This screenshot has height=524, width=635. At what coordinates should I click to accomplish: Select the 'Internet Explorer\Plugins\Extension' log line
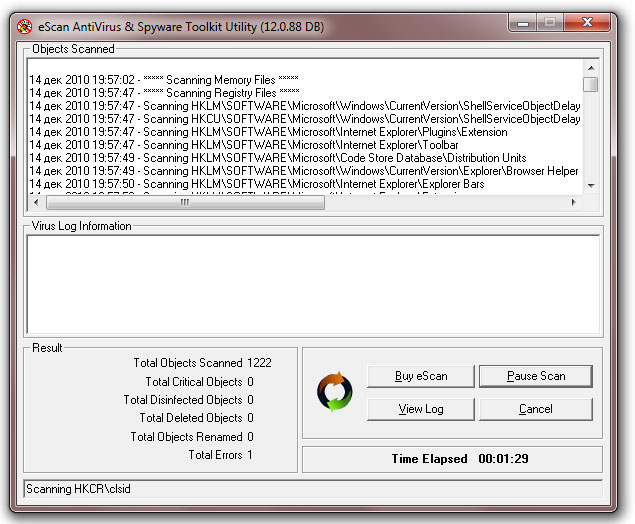(268, 132)
